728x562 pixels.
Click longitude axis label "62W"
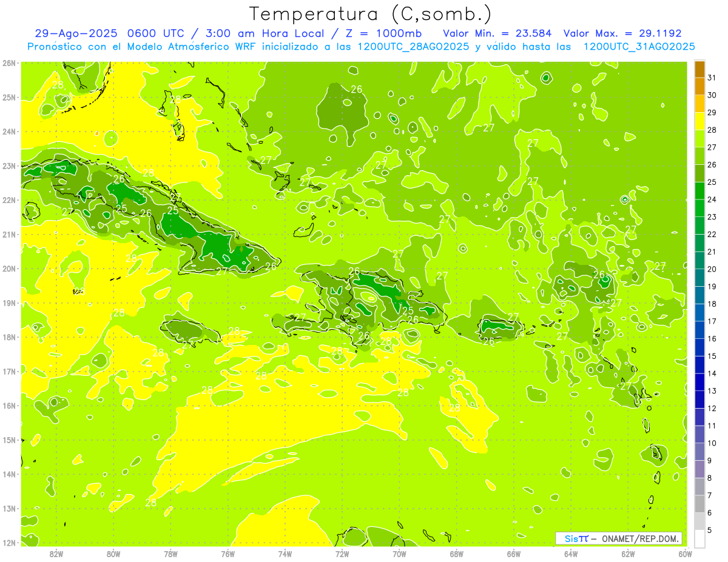pyautogui.click(x=628, y=554)
